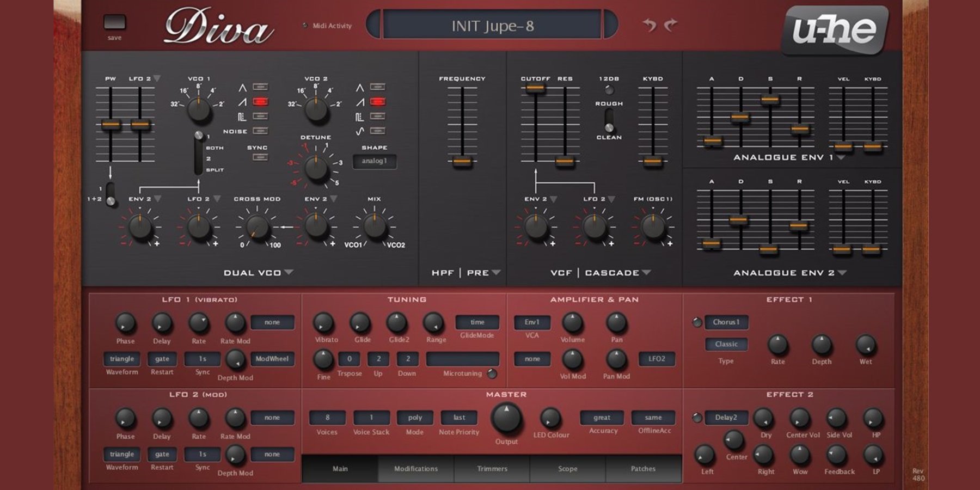This screenshot has width=980, height=490.
Task: Click the Cross Mod knob
Action: coord(257,227)
